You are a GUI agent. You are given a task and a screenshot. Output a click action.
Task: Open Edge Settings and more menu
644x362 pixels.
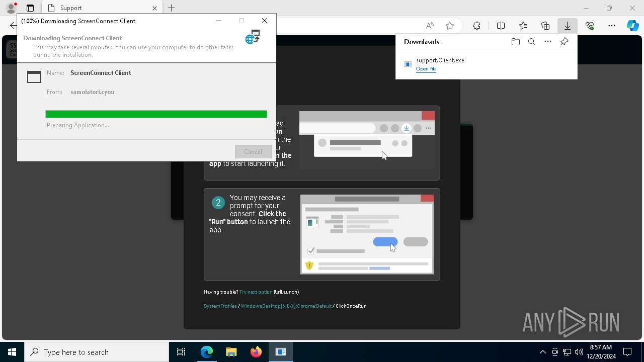point(612,26)
